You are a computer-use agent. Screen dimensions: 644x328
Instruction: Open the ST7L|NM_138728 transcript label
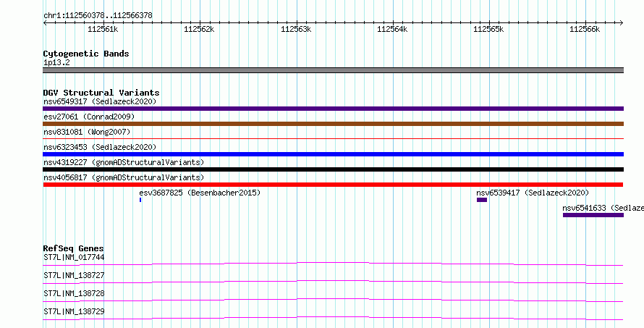pos(74,293)
